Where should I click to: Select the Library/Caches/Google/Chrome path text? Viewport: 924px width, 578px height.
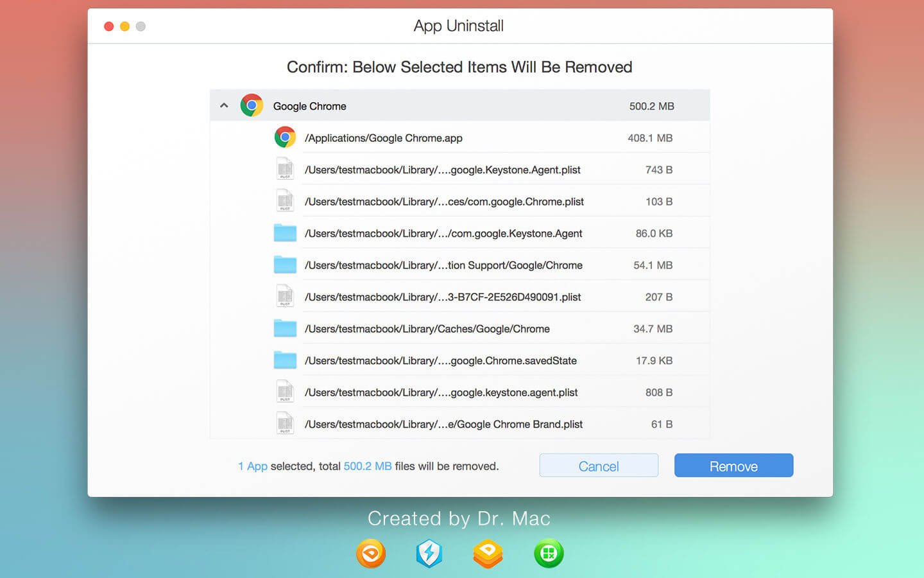(427, 329)
